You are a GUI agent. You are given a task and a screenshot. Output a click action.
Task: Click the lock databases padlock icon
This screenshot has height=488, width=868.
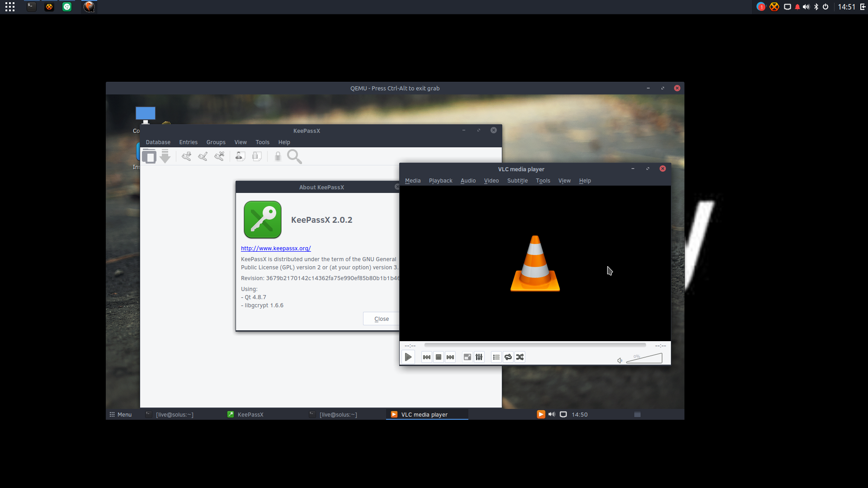pyautogui.click(x=278, y=156)
